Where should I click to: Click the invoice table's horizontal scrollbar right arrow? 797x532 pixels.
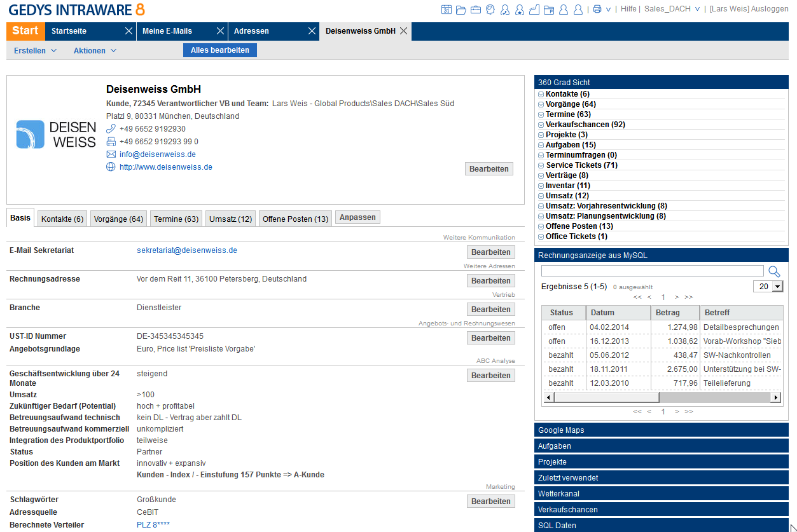click(x=775, y=398)
